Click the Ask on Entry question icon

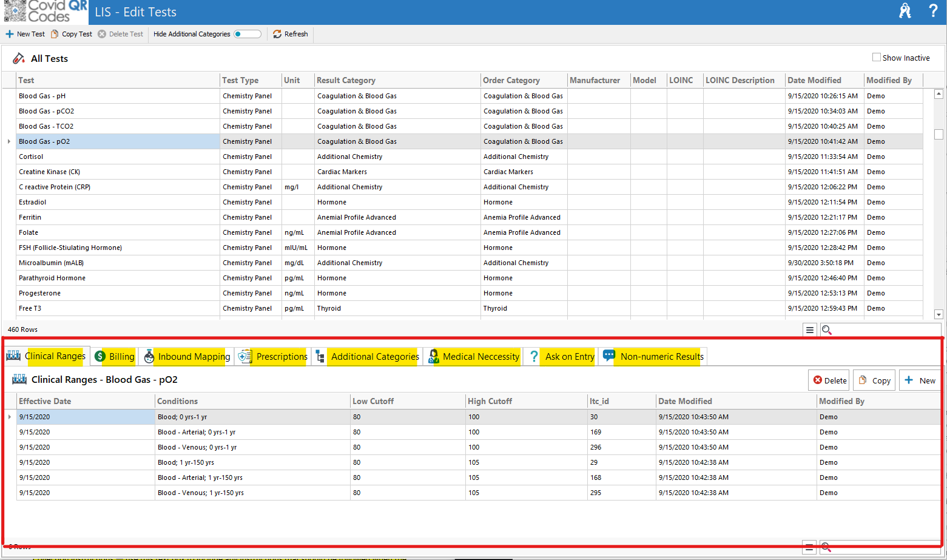pyautogui.click(x=534, y=357)
